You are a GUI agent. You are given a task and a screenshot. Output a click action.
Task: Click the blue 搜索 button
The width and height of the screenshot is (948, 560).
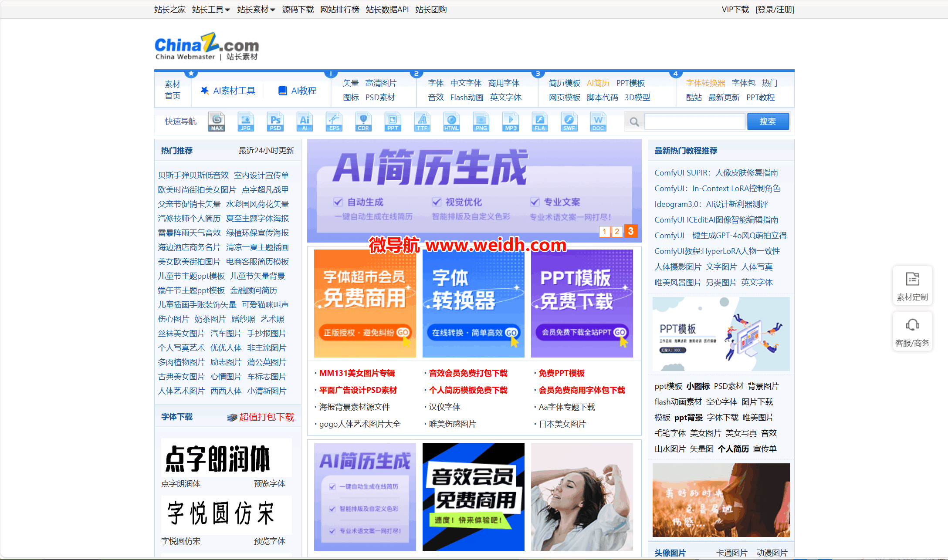coord(768,121)
